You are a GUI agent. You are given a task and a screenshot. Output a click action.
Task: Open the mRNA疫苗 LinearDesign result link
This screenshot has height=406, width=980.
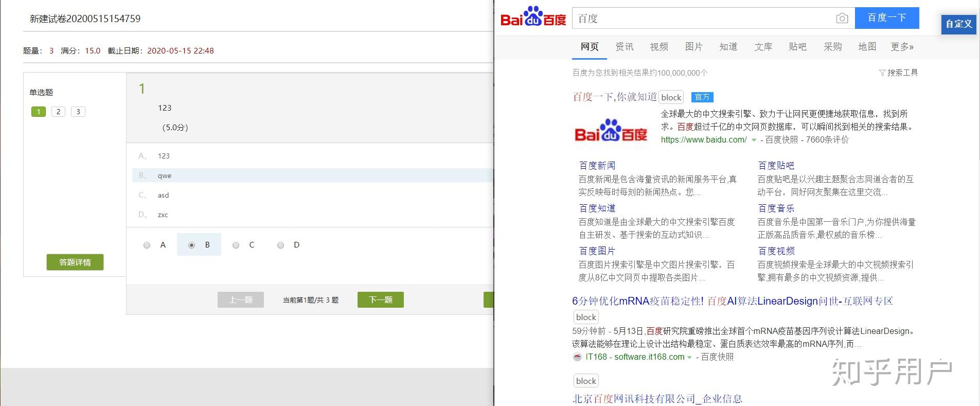733,301
